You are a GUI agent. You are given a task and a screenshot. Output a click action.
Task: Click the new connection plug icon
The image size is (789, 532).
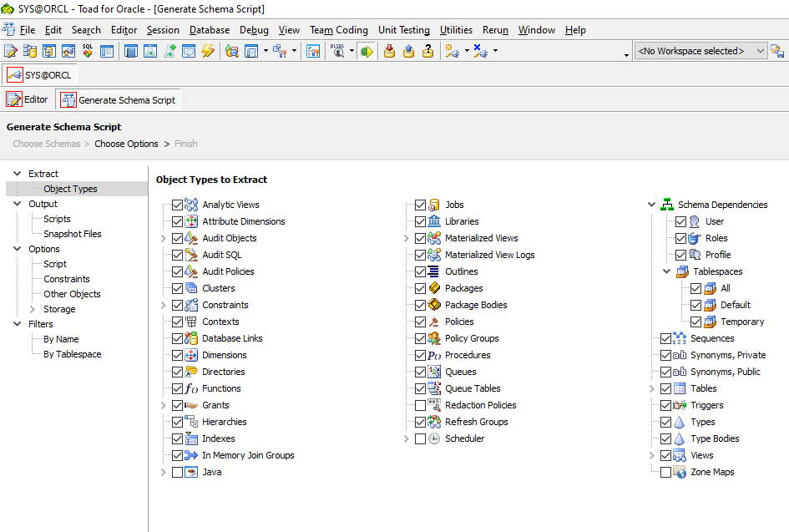coord(452,51)
